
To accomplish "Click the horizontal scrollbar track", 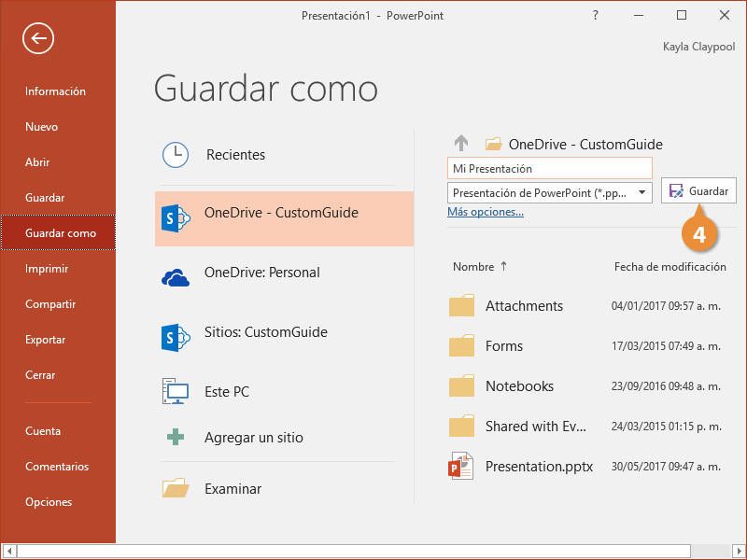I will coord(711,552).
